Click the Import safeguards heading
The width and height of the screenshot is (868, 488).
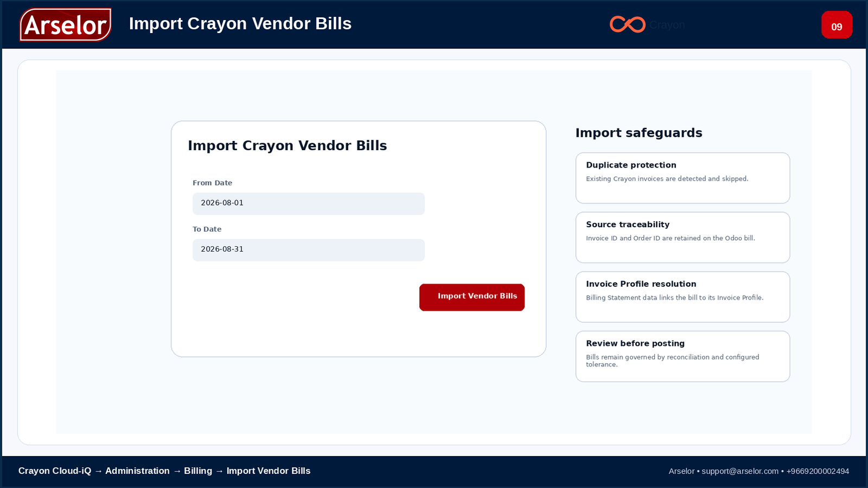pyautogui.click(x=639, y=133)
